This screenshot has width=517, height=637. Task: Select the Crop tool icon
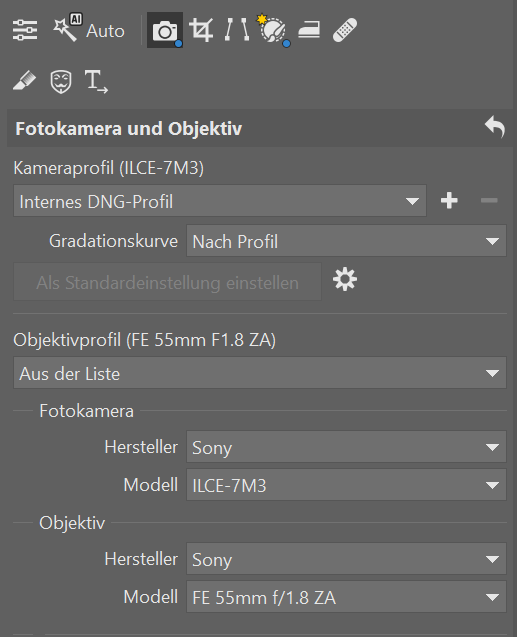coord(201,30)
